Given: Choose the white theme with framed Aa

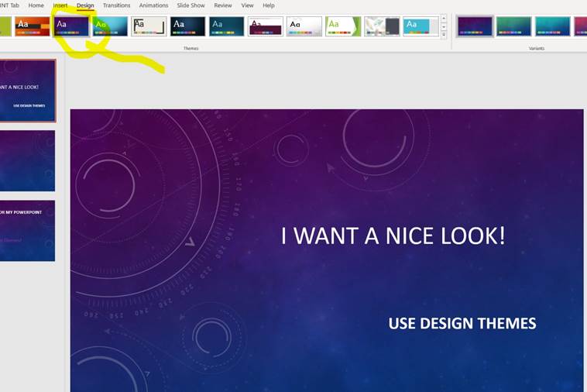Looking at the screenshot, I should tap(149, 27).
